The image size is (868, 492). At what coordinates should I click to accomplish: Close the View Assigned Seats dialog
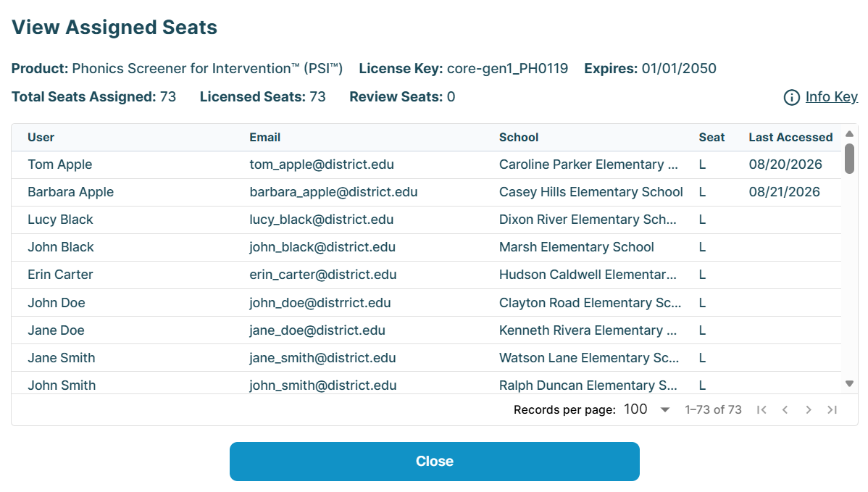click(435, 462)
